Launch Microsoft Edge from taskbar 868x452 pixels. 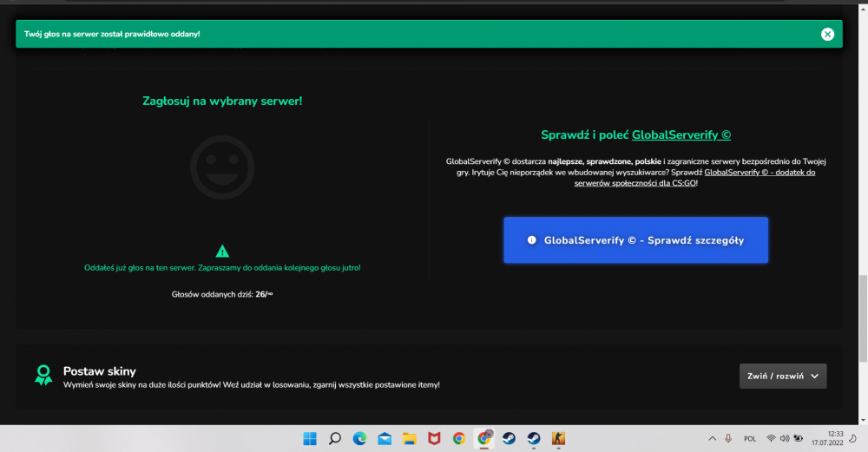tap(360, 439)
